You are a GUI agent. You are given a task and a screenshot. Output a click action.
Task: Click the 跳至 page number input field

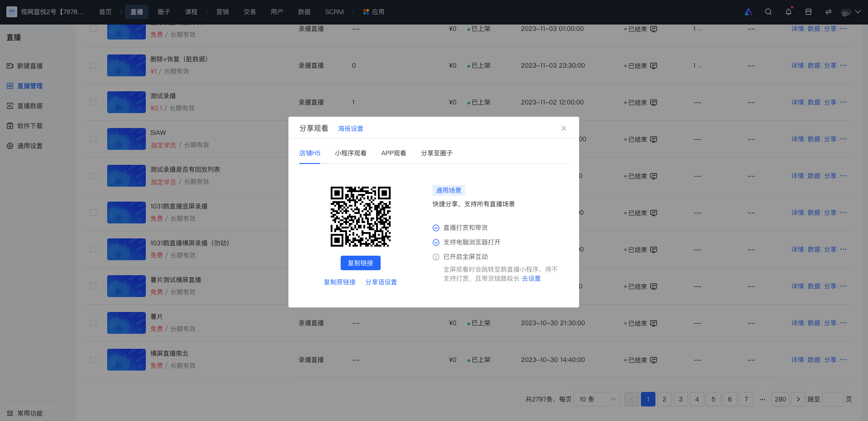pos(833,399)
